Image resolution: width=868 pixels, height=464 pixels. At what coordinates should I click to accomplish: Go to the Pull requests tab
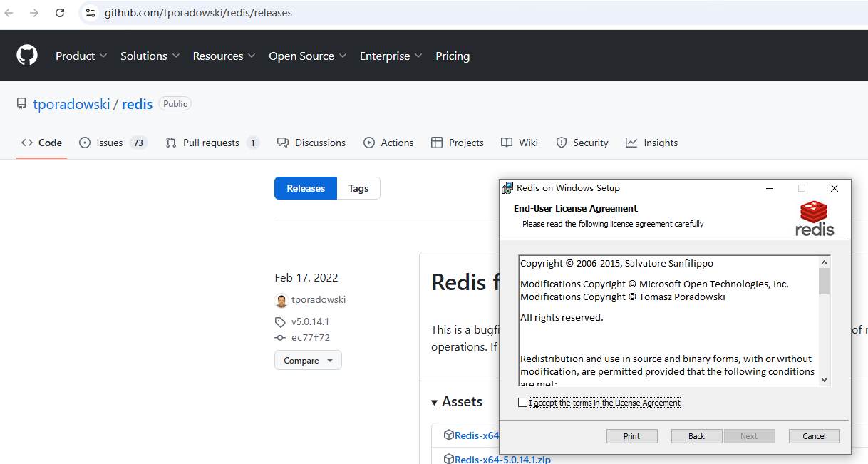(x=211, y=143)
